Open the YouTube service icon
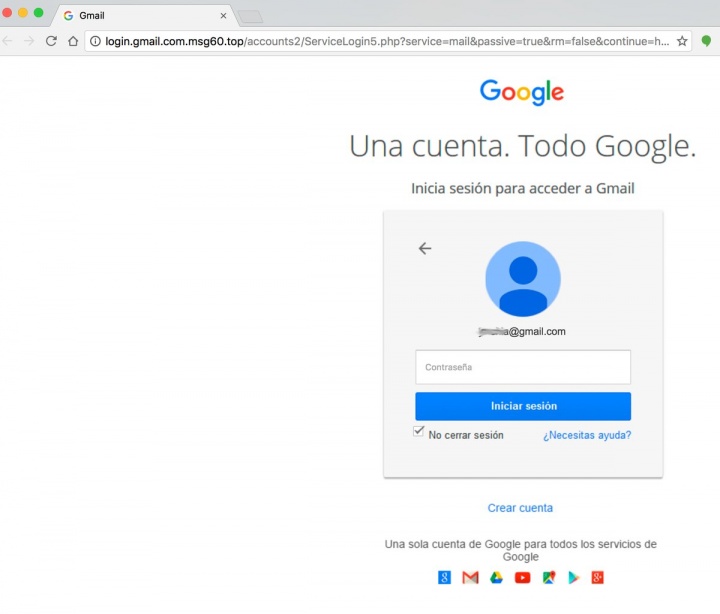Screen dimensions: 720x614 pyautogui.click(x=523, y=577)
